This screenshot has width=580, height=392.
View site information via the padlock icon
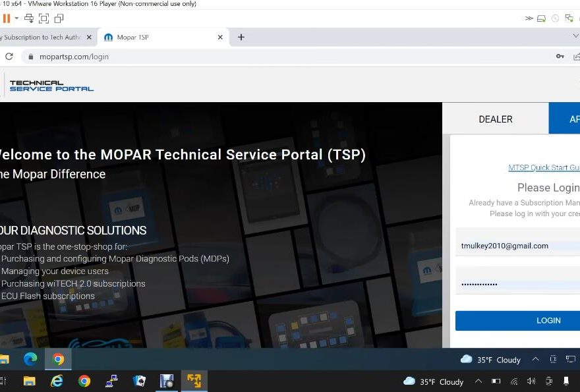pyautogui.click(x=31, y=57)
